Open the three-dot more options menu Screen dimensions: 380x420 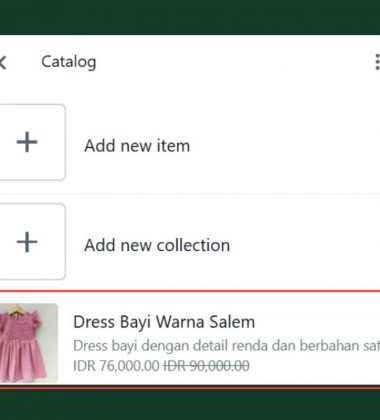pyautogui.click(x=377, y=62)
